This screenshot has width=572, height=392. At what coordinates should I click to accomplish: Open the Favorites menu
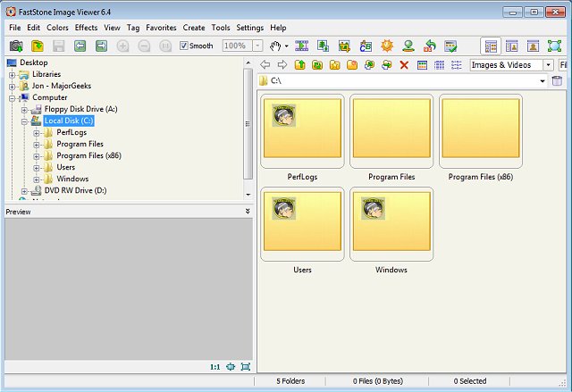pyautogui.click(x=161, y=28)
